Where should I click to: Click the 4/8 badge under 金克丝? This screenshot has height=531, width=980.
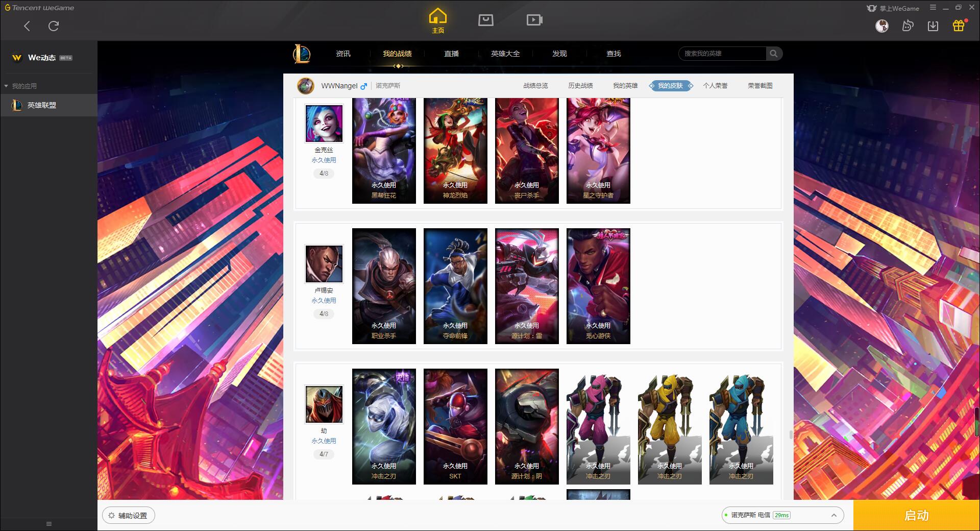pos(324,174)
